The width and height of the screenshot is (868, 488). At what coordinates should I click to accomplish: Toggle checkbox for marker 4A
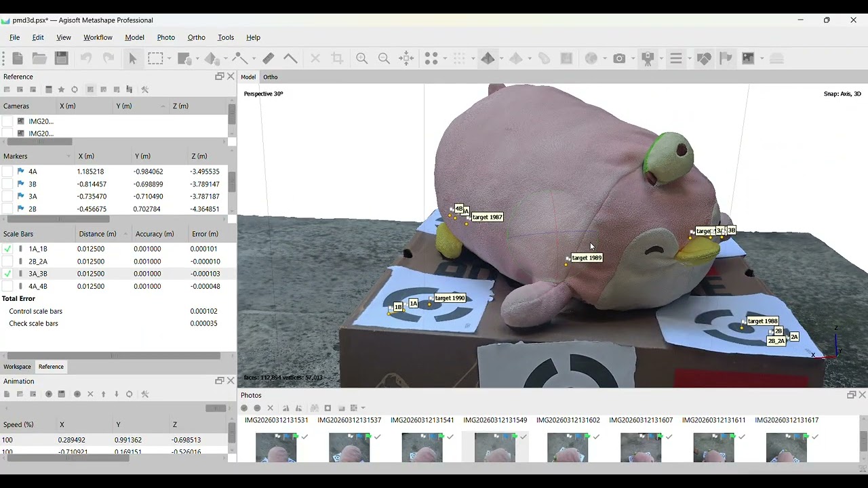[7, 171]
